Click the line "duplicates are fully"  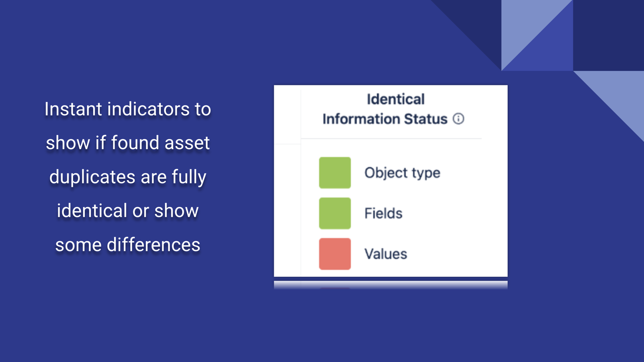128,177
